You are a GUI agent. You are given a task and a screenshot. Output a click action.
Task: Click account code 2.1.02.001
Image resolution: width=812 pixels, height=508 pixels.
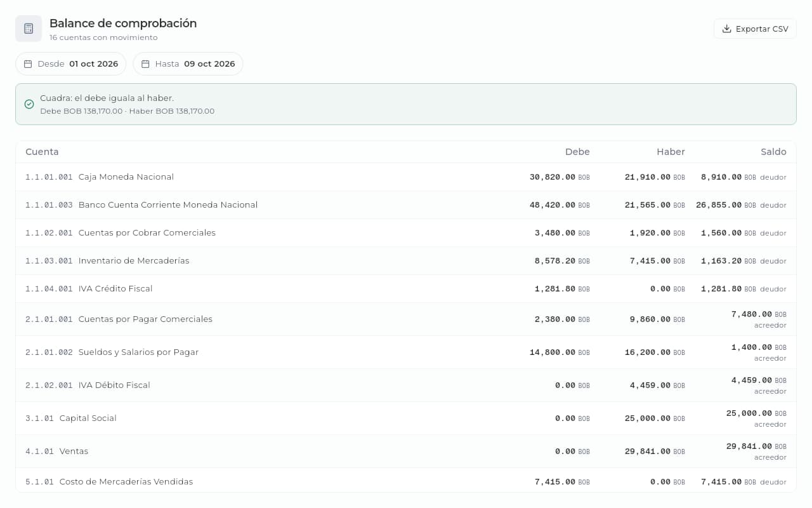coord(49,385)
